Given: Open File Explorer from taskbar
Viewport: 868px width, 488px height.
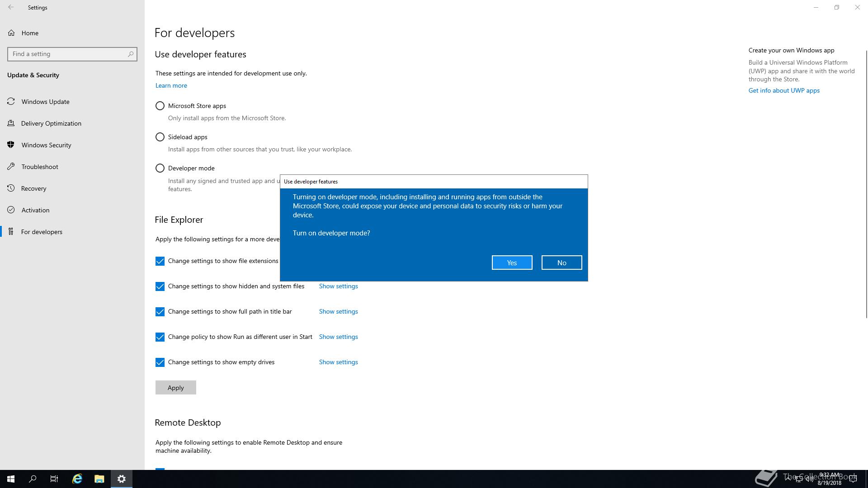Looking at the screenshot, I should click(x=99, y=479).
